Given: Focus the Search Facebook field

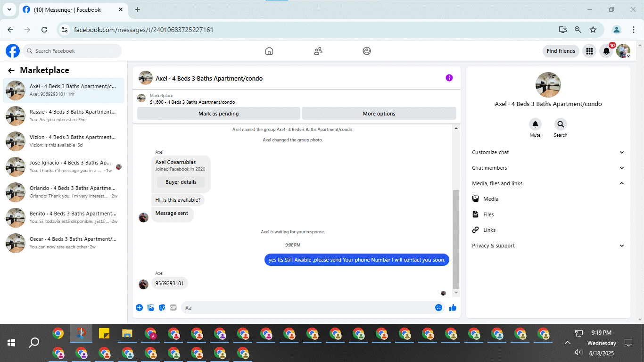Looking at the screenshot, I should tap(72, 51).
